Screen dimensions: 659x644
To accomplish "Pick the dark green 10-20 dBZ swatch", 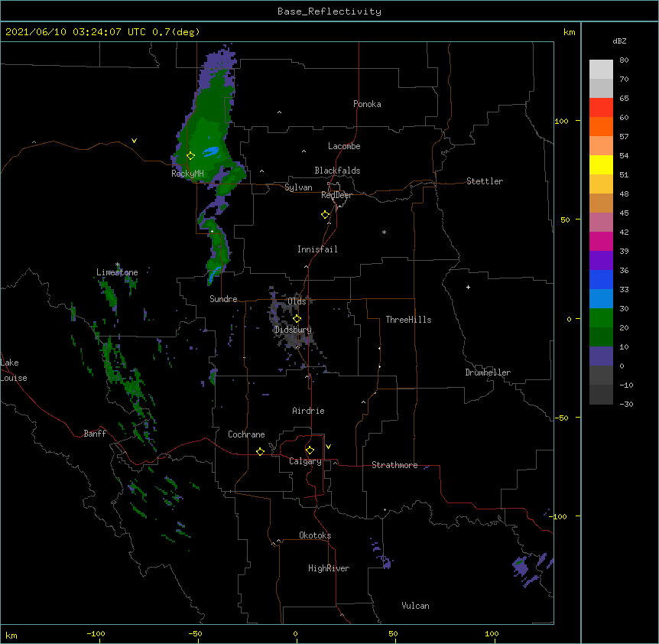I will click(601, 337).
